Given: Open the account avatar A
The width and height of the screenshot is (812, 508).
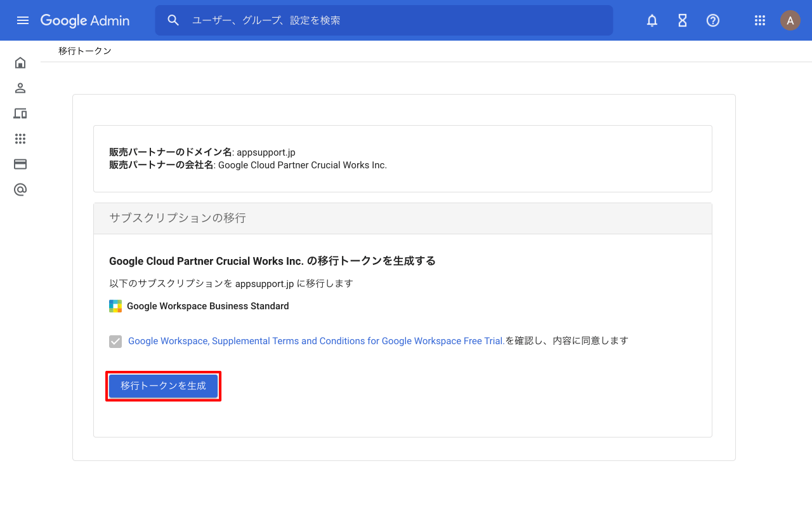Looking at the screenshot, I should pyautogui.click(x=790, y=20).
